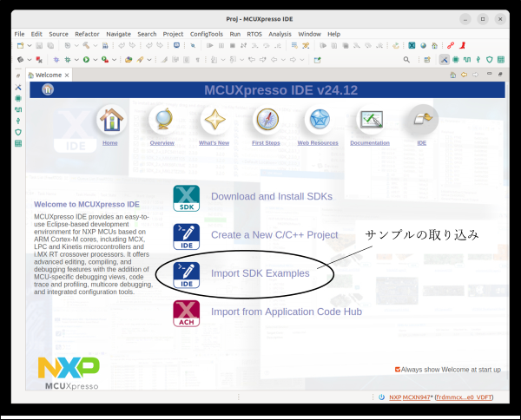The image size is (521, 420).
Task: Click the NXP MCXN947 status bar link
Action: click(x=411, y=397)
